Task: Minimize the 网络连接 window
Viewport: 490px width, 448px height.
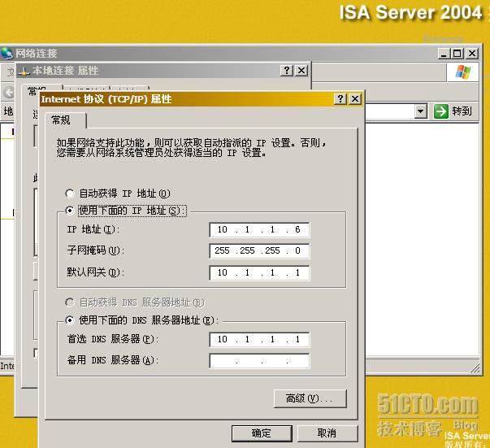Action: point(443,54)
